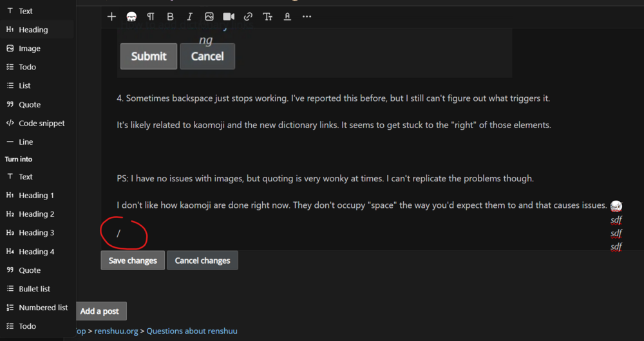
Task: Open the kaomoji face picker
Action: pos(131,17)
